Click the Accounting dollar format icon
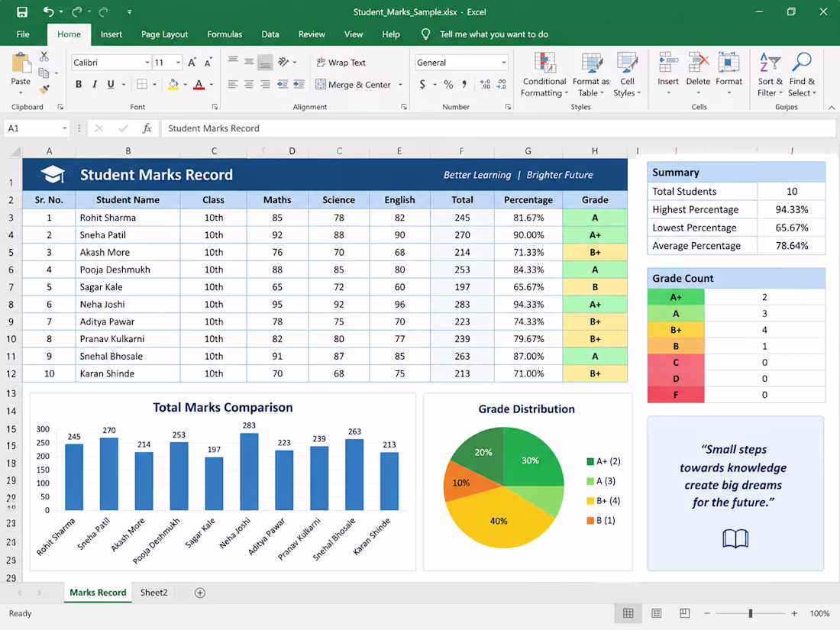 pos(423,84)
